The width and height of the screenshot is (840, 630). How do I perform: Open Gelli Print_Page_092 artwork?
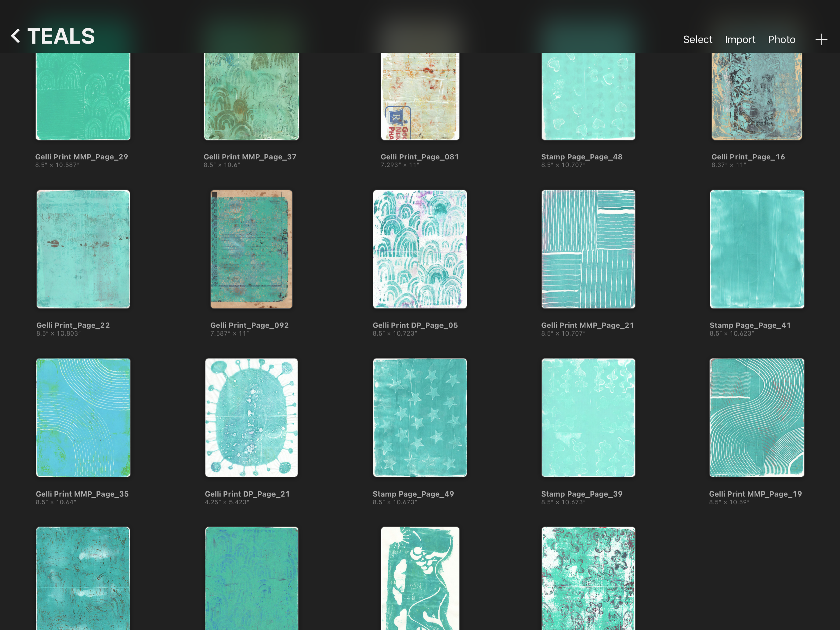(251, 249)
